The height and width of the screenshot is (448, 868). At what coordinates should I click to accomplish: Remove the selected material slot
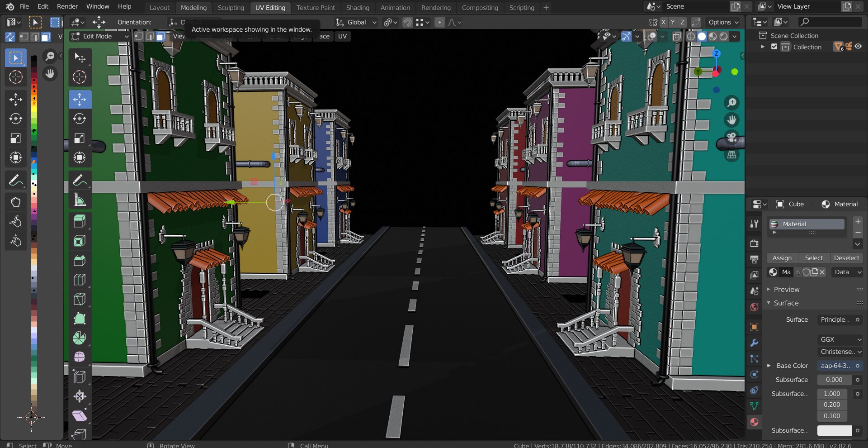[x=858, y=233]
